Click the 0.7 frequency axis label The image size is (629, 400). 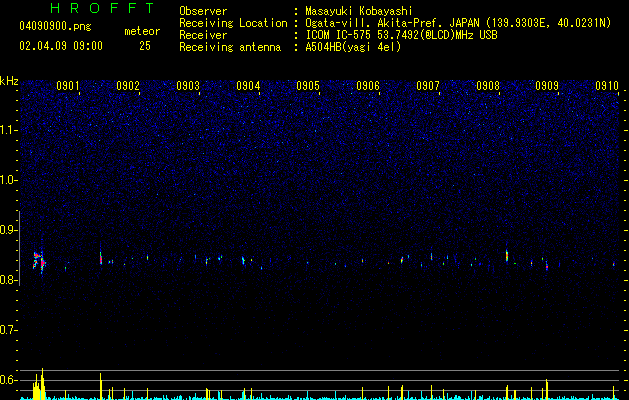coord(8,330)
